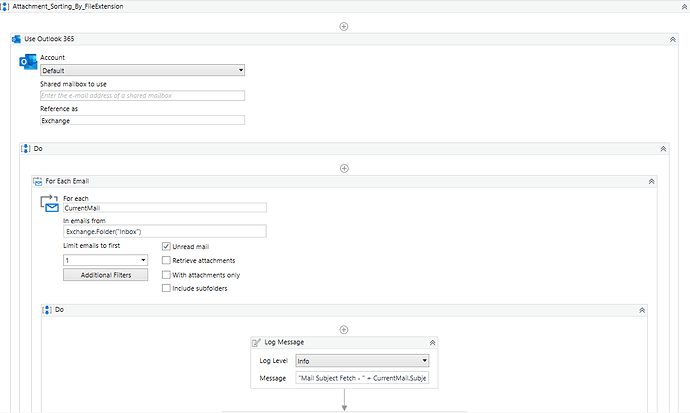This screenshot has width=690, height=413.
Task: Uncheck the Unread mail checkbox
Action: (166, 246)
